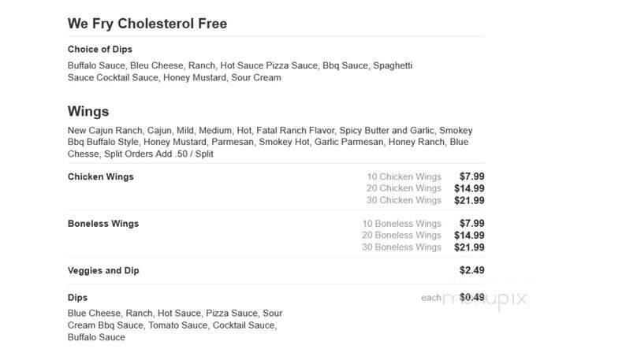626x364 pixels.
Task: Click the $2.49 Veggies and Dip price
Action: (472, 270)
